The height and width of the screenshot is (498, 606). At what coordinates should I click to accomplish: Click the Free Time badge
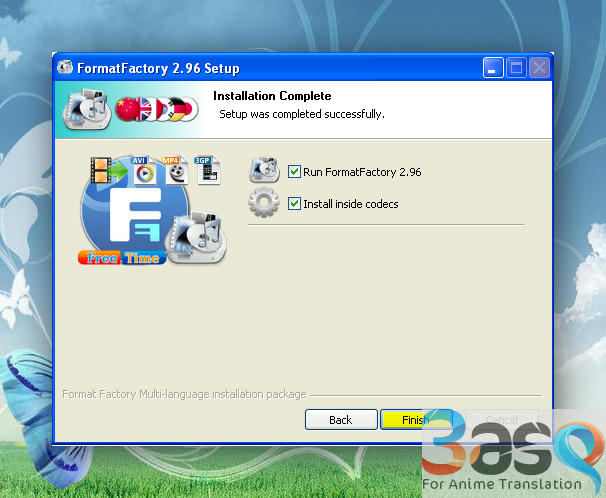(122, 258)
